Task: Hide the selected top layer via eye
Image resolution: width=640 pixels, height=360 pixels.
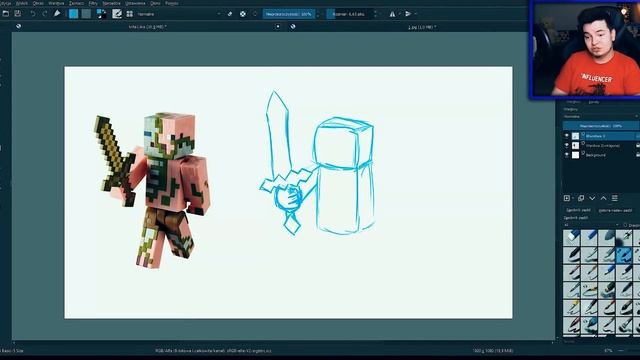Action: click(567, 136)
